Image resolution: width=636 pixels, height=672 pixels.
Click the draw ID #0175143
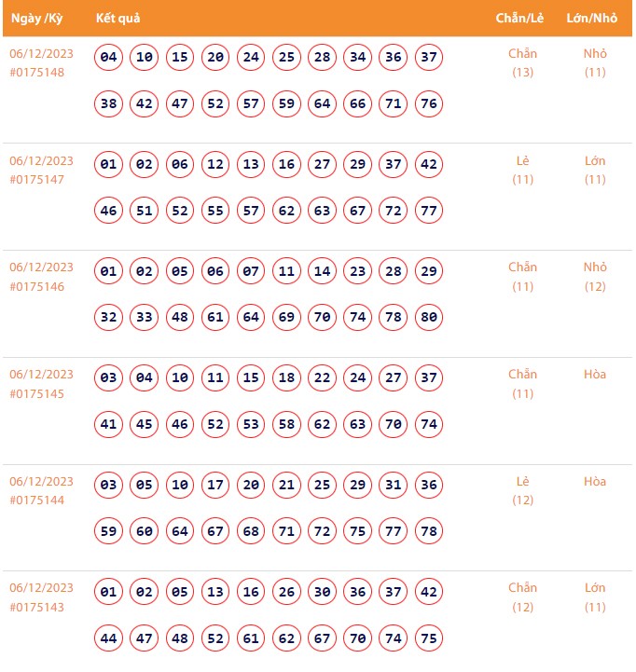(x=38, y=608)
